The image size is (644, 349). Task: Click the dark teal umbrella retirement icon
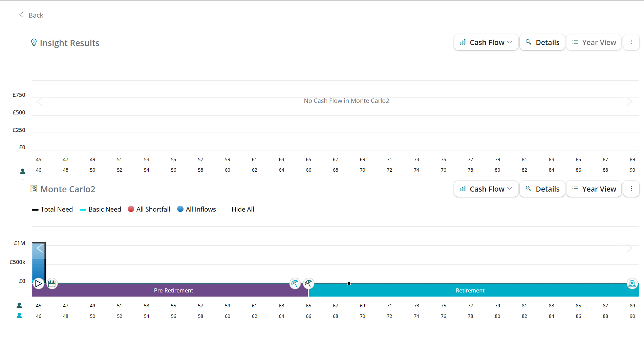(308, 283)
